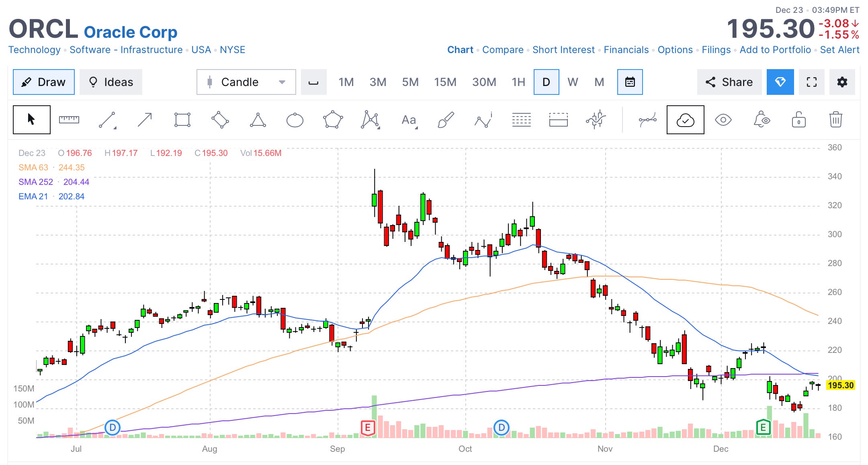The height and width of the screenshot is (465, 868).
Task: Click the Set Alert link
Action: pos(839,50)
